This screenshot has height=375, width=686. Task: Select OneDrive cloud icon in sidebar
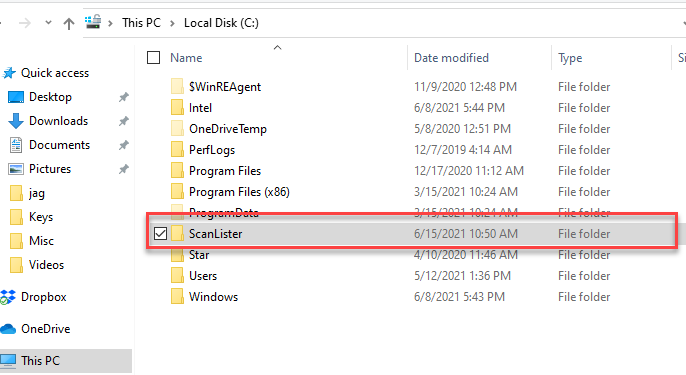(8, 328)
